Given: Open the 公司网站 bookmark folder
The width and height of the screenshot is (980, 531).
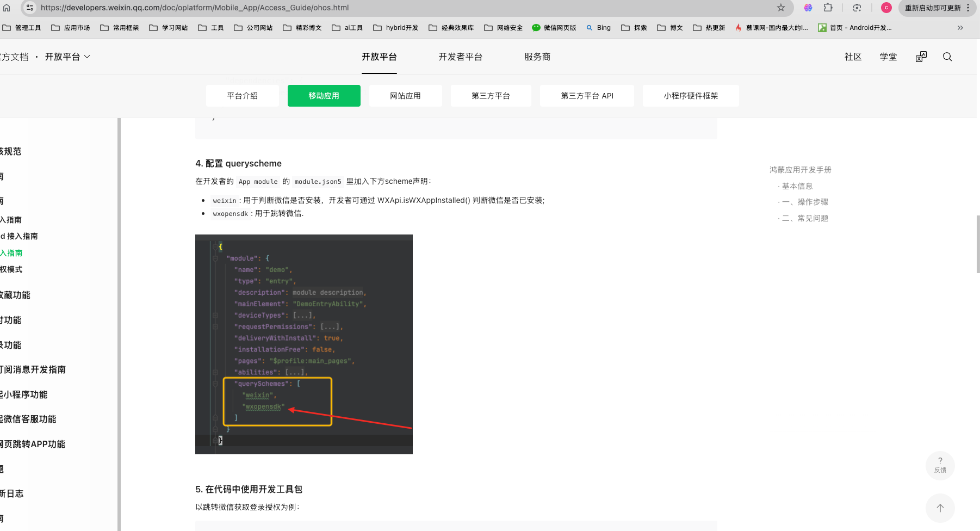Looking at the screenshot, I should (253, 28).
